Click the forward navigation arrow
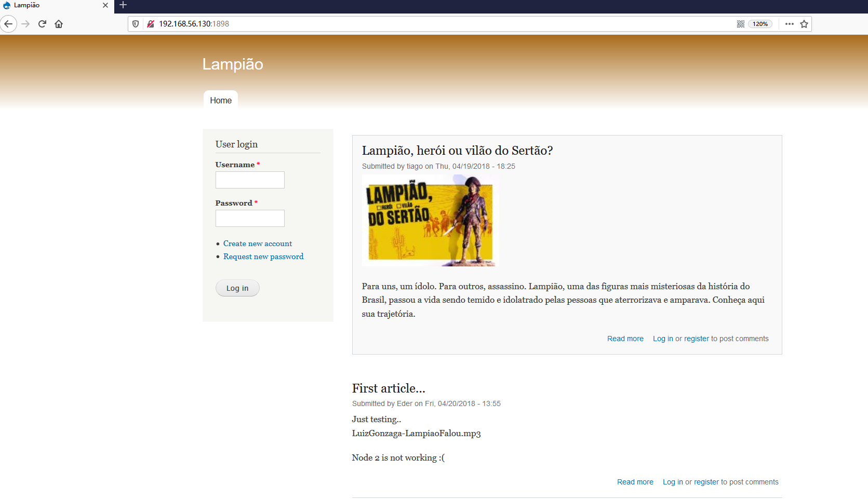This screenshot has width=868, height=499. (x=25, y=24)
